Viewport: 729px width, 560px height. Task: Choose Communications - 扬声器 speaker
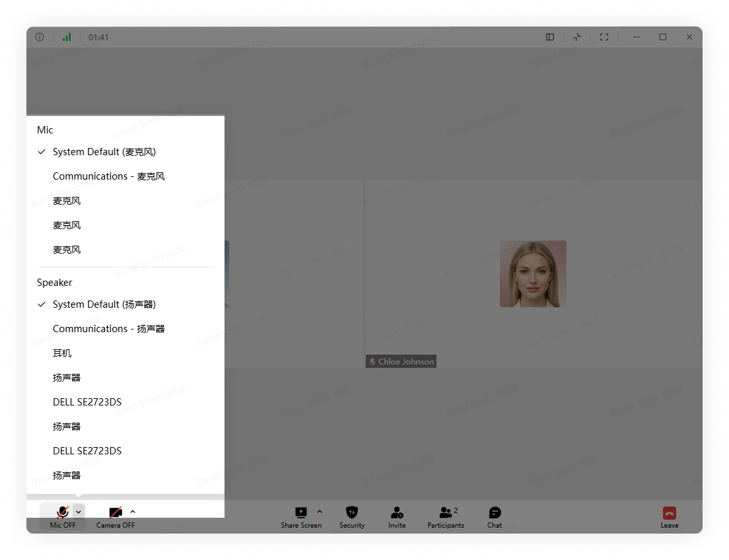coord(125,329)
